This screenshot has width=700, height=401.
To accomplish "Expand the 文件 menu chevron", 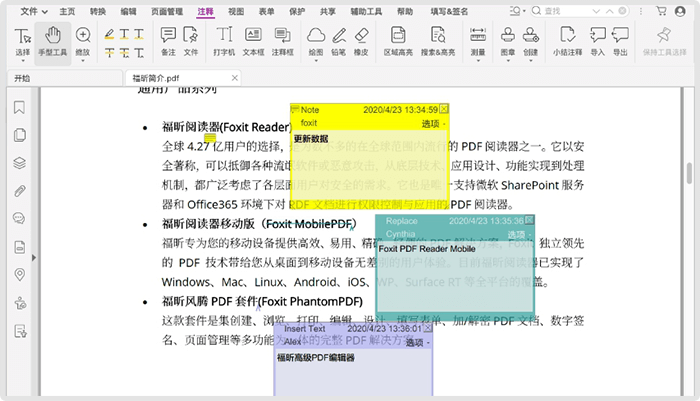I will [x=44, y=12].
